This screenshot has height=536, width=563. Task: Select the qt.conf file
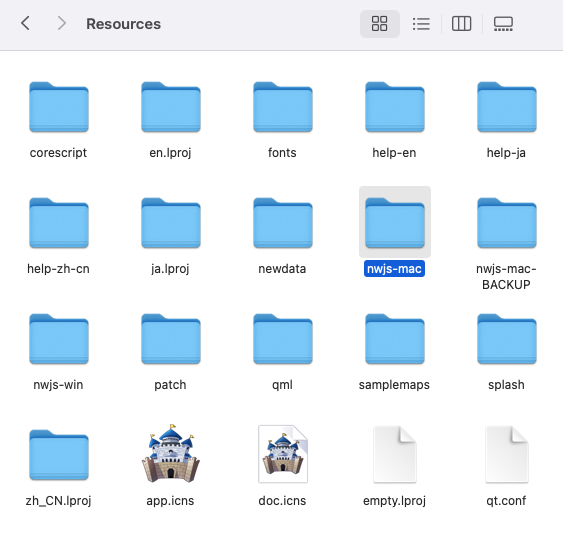pos(507,454)
